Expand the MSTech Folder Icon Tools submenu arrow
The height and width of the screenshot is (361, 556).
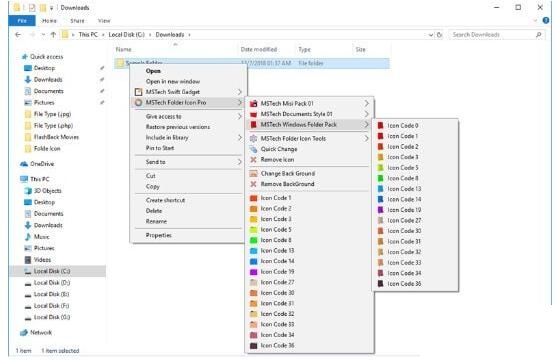(x=366, y=139)
